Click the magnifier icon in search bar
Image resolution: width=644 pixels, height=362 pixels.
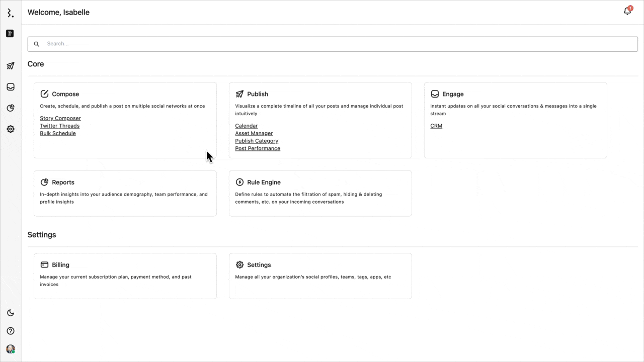[x=36, y=44]
